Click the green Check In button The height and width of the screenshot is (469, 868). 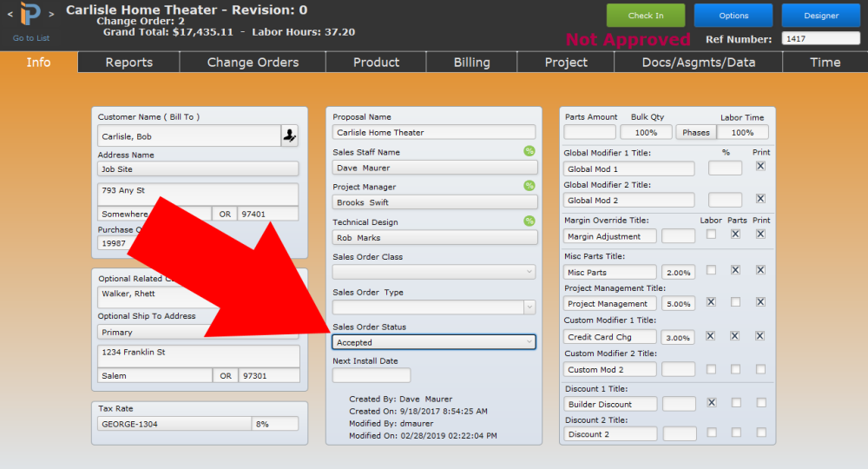point(646,16)
